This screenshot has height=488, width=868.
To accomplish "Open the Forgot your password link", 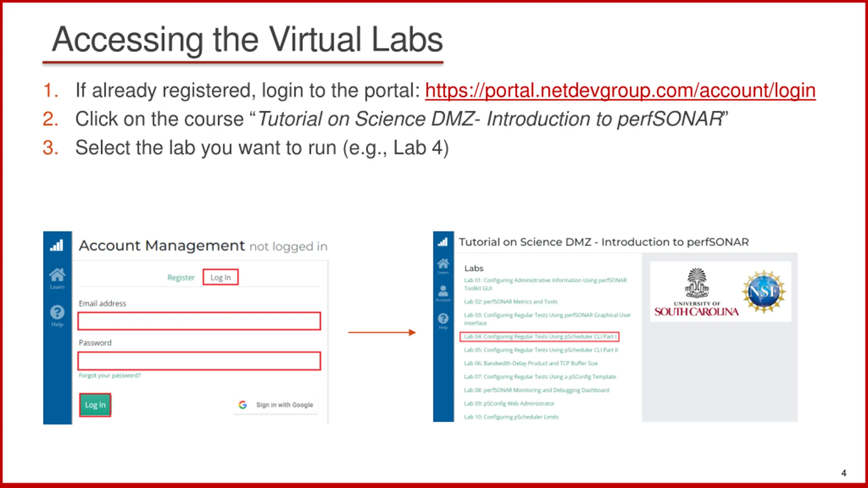I will coord(110,375).
